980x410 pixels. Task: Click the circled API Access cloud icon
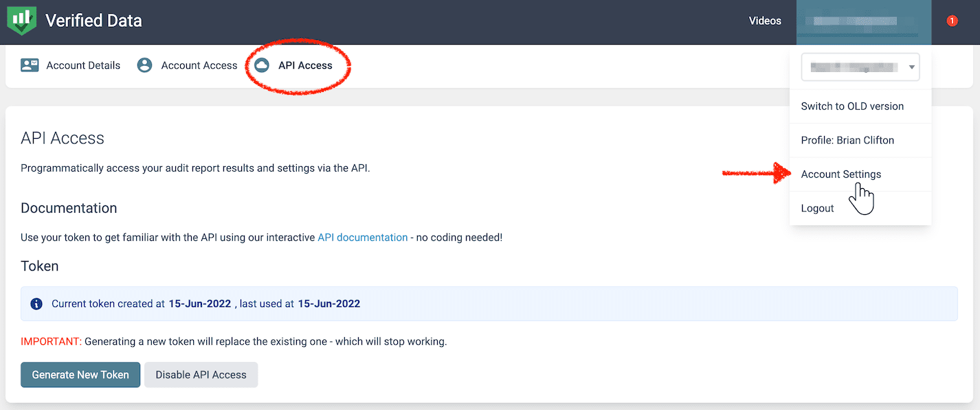click(262, 65)
